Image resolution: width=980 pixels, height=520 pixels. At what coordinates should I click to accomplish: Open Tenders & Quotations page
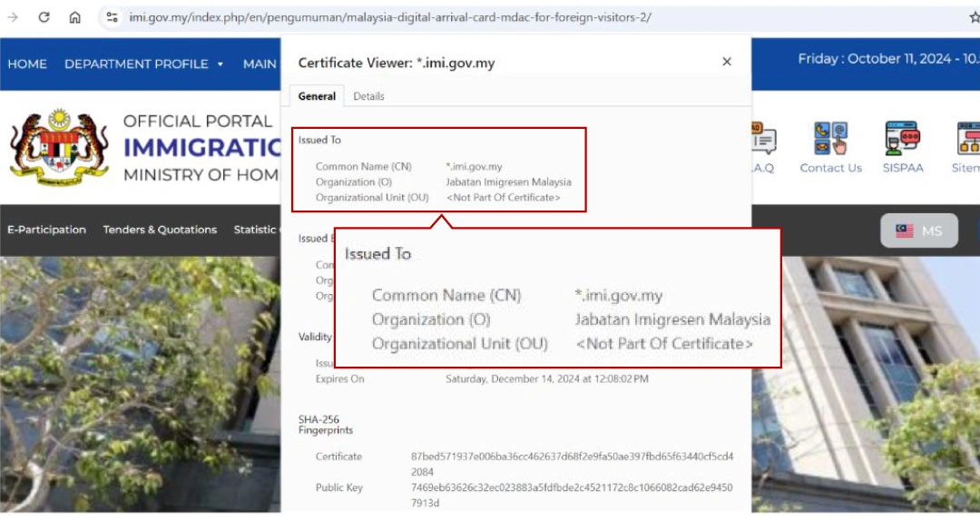[160, 230]
